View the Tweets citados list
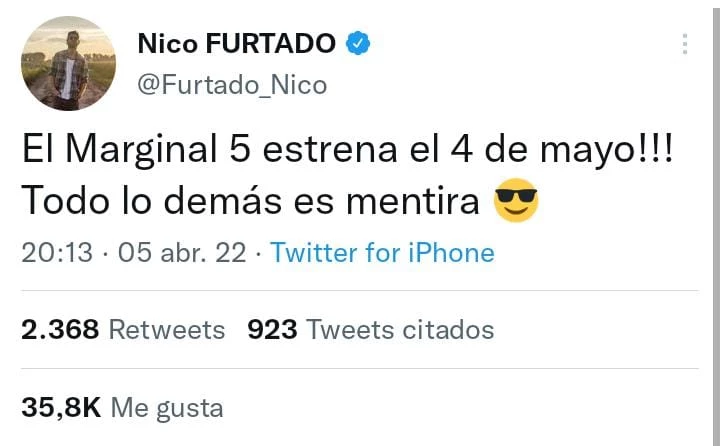 click(400, 329)
